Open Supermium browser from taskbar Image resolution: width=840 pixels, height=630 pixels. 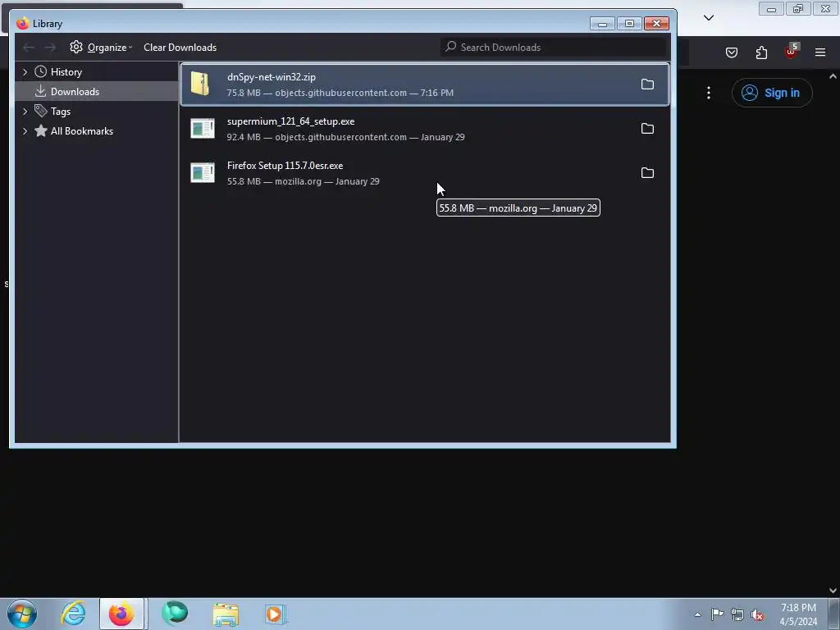[176, 614]
